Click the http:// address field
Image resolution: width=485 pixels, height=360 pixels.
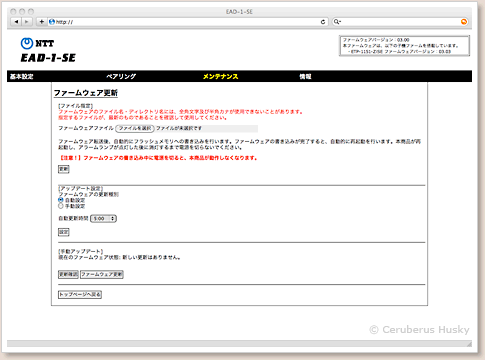click(188, 22)
